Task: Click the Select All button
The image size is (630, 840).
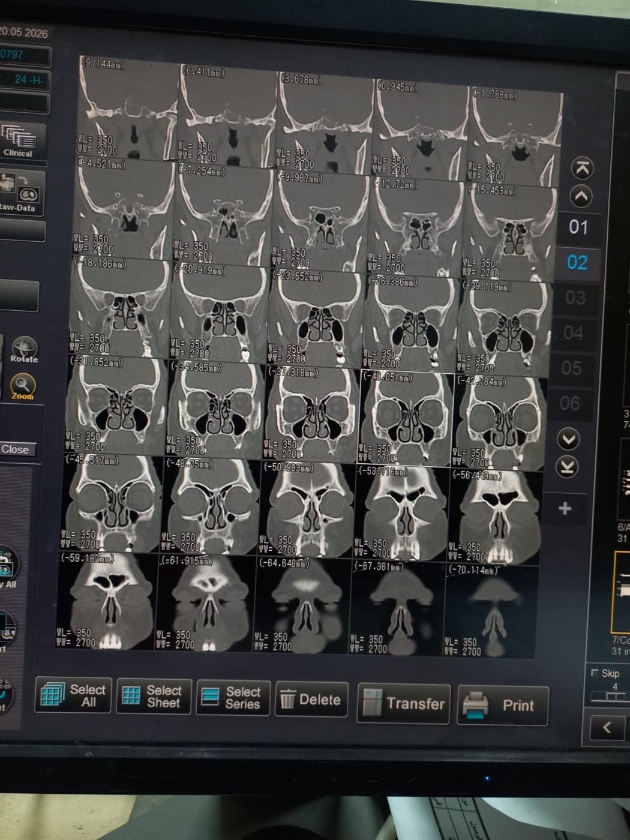Action: 73,695
